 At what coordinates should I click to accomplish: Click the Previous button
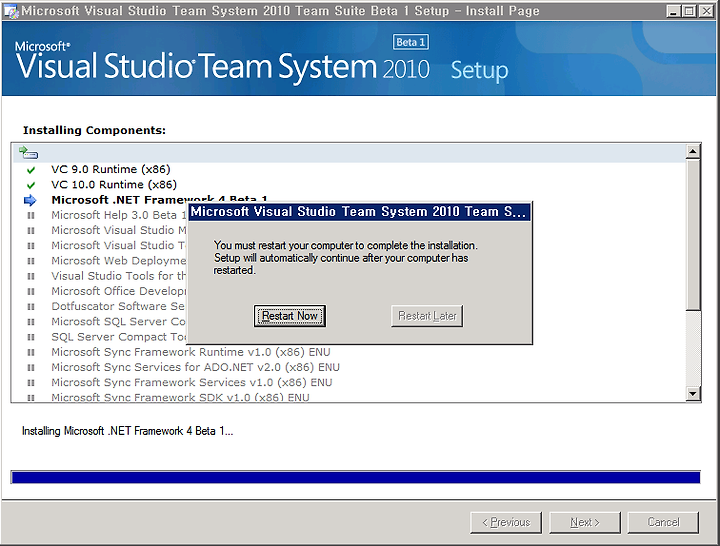coord(506,522)
